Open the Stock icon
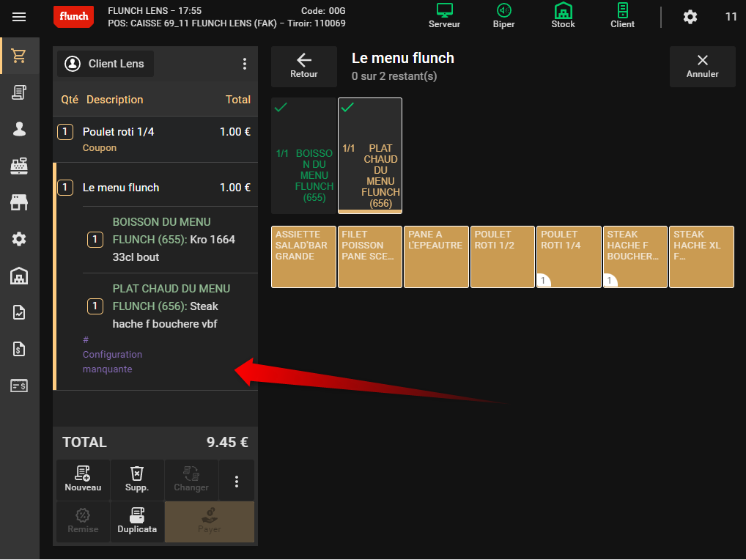Viewport: 746px width, 560px height. (x=563, y=15)
